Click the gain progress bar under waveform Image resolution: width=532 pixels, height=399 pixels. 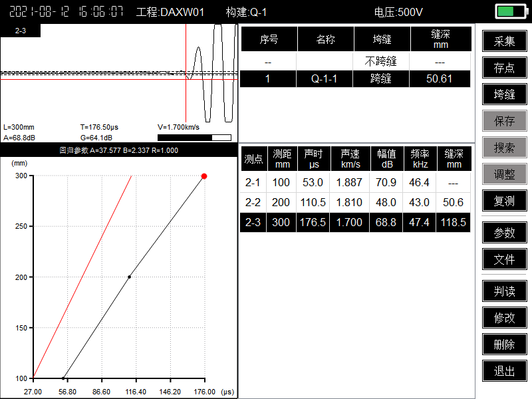194,138
